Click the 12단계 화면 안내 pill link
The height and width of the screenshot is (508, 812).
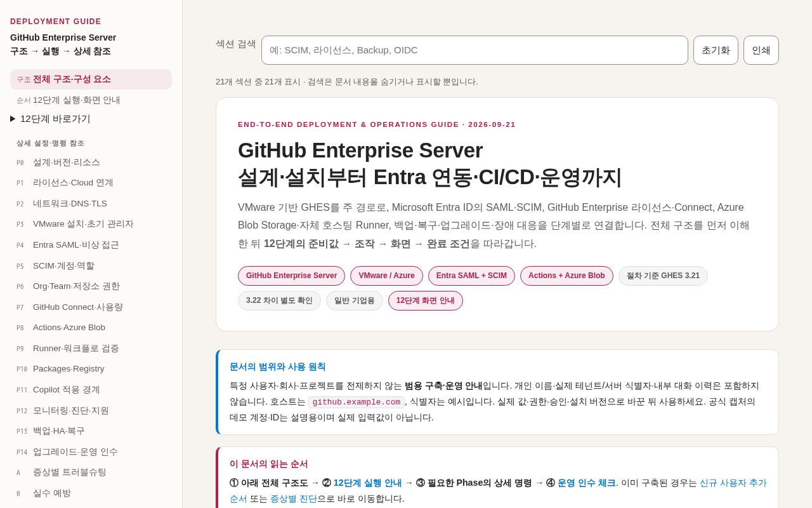point(426,300)
